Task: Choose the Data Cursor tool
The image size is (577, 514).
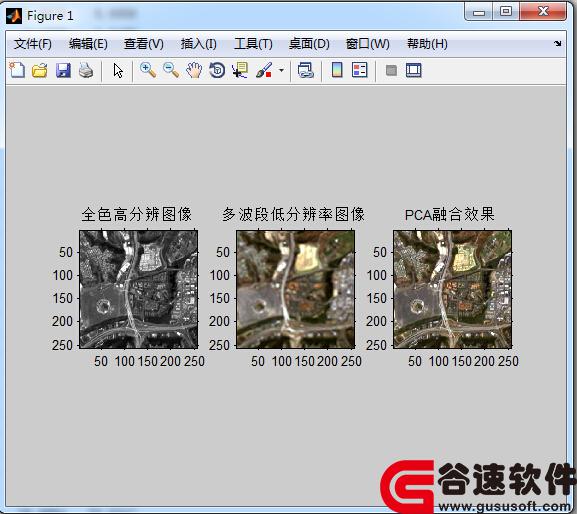Action: click(240, 70)
